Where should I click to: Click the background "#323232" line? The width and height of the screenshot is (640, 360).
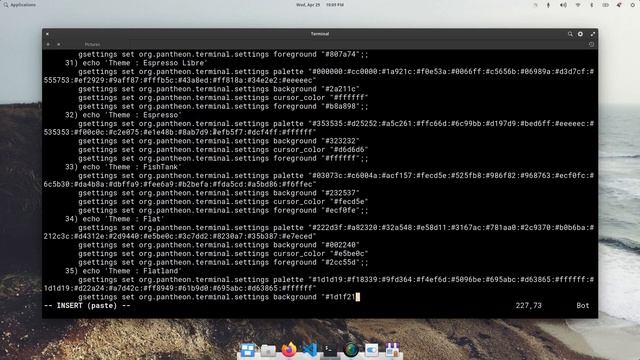click(x=219, y=141)
